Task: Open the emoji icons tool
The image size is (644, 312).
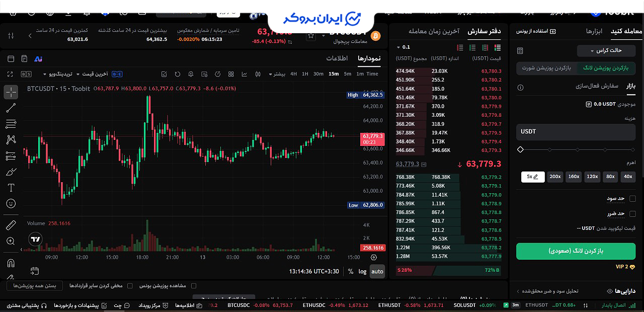Action: pos(11,204)
